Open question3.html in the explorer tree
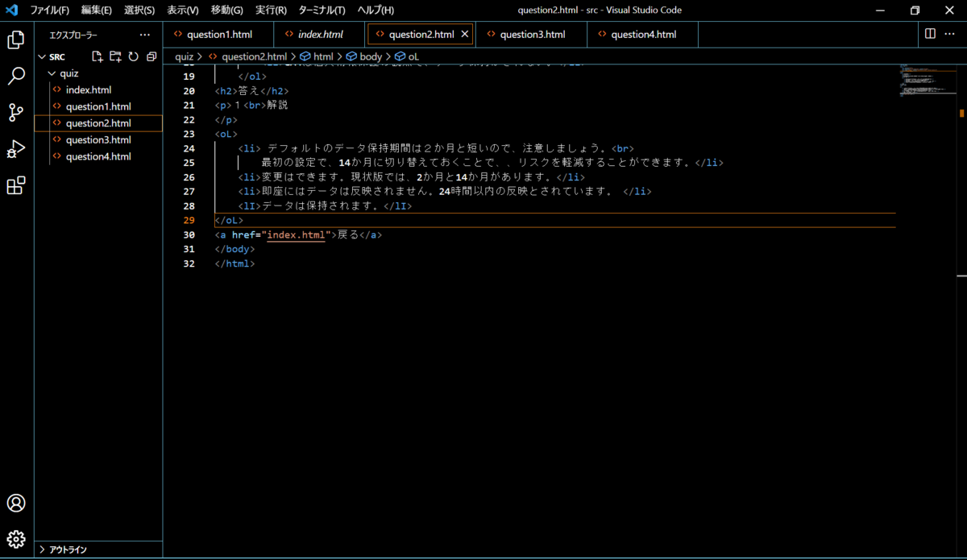The image size is (967, 560). click(98, 140)
